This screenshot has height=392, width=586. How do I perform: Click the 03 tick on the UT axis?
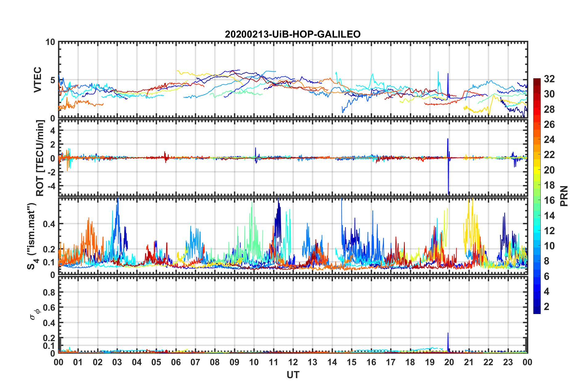pyautogui.click(x=117, y=362)
